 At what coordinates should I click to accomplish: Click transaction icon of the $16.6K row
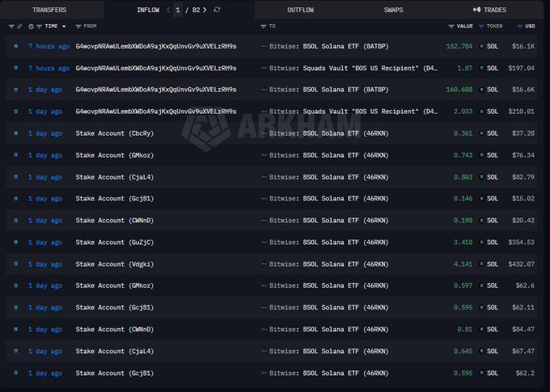pos(16,90)
